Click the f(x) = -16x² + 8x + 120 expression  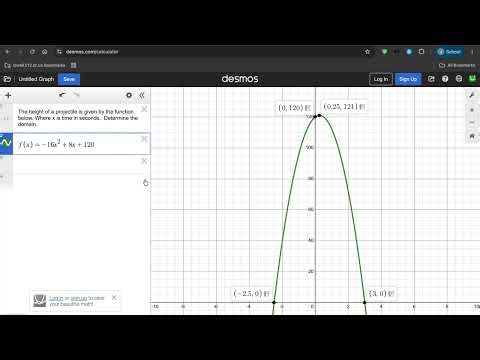pyautogui.click(x=56, y=144)
